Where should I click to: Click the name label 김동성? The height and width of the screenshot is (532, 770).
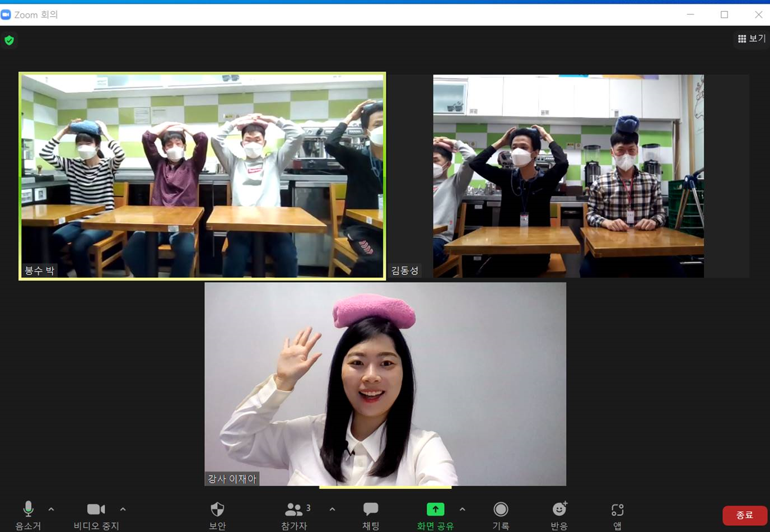(x=405, y=270)
